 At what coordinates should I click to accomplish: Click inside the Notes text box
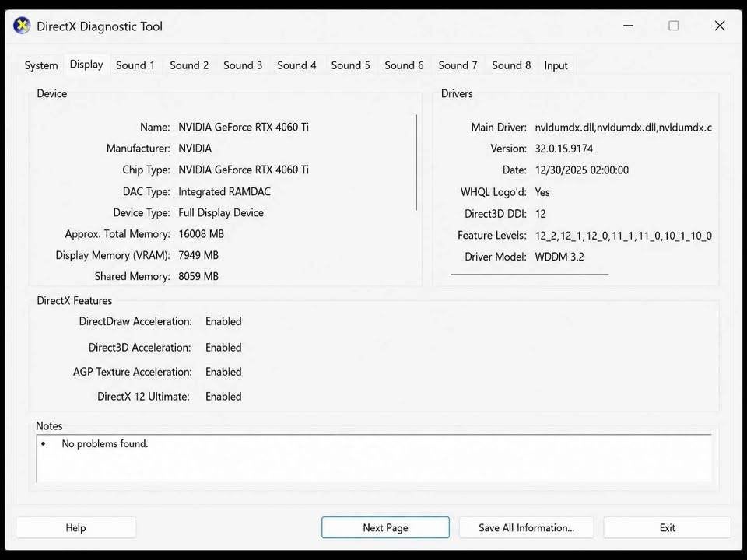(374, 458)
